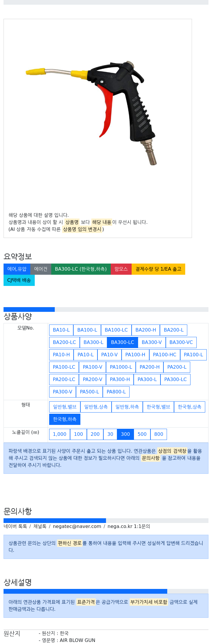Select nozzle length 500
Image resolution: width=212 pixels, height=644 pixels.
[142, 434]
